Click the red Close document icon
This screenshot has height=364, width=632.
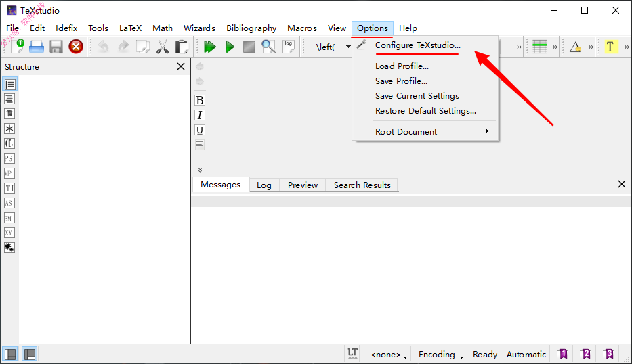point(76,47)
